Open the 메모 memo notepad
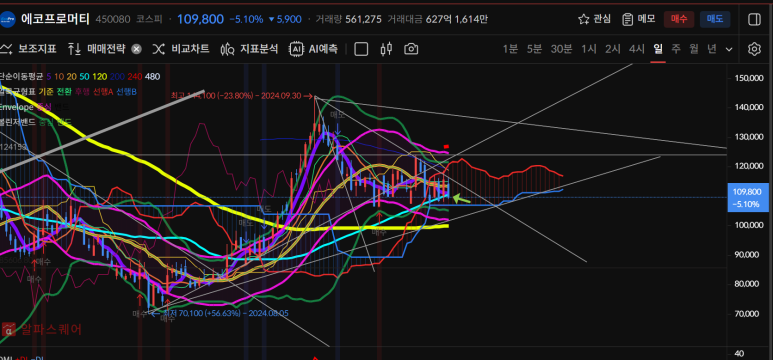This screenshot has width=773, height=360. coord(638,19)
